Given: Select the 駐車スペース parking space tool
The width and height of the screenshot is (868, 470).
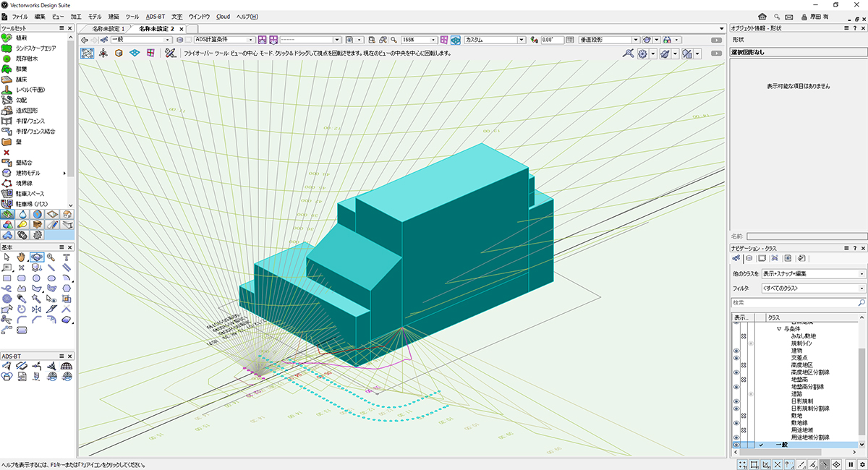Looking at the screenshot, I should tap(30, 194).
